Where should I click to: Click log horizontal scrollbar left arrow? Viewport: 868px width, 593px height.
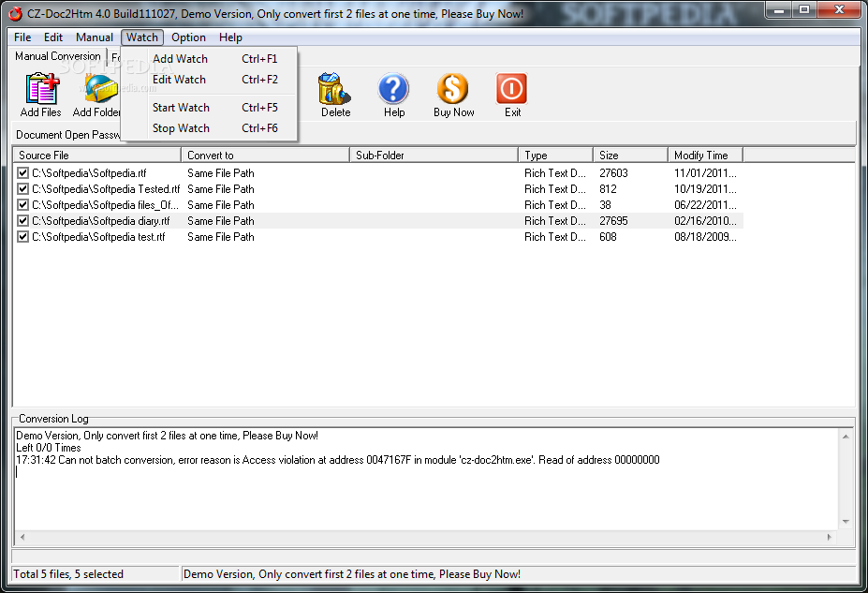click(x=22, y=537)
